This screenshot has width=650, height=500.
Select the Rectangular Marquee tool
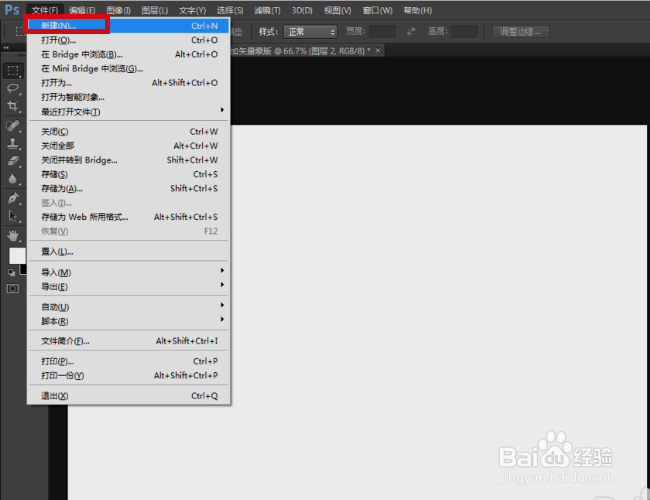(13, 71)
